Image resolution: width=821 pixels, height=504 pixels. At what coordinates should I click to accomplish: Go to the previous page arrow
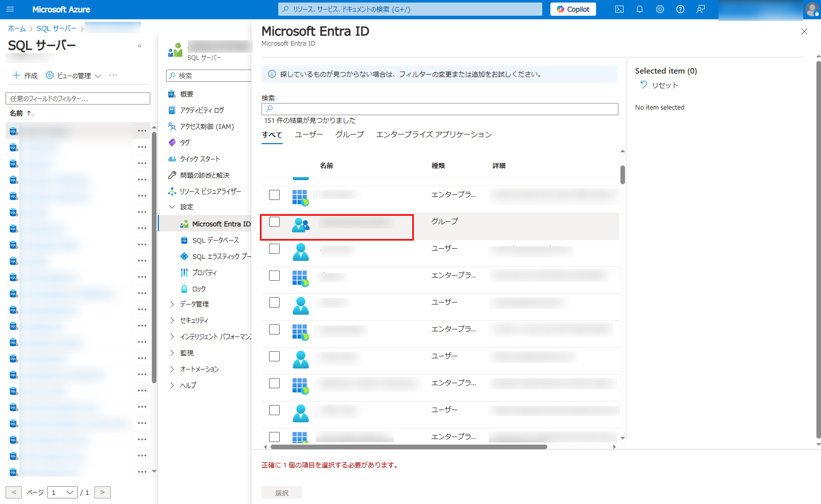(x=14, y=492)
